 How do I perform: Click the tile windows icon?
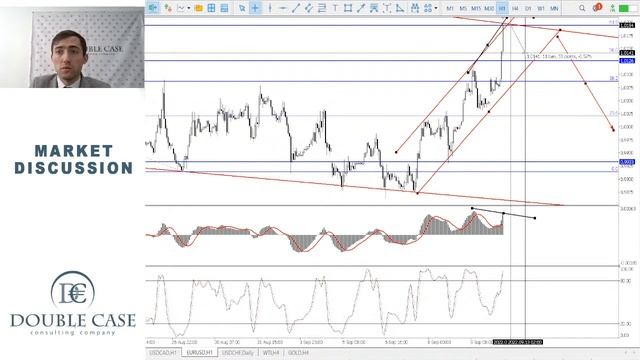click(x=224, y=8)
